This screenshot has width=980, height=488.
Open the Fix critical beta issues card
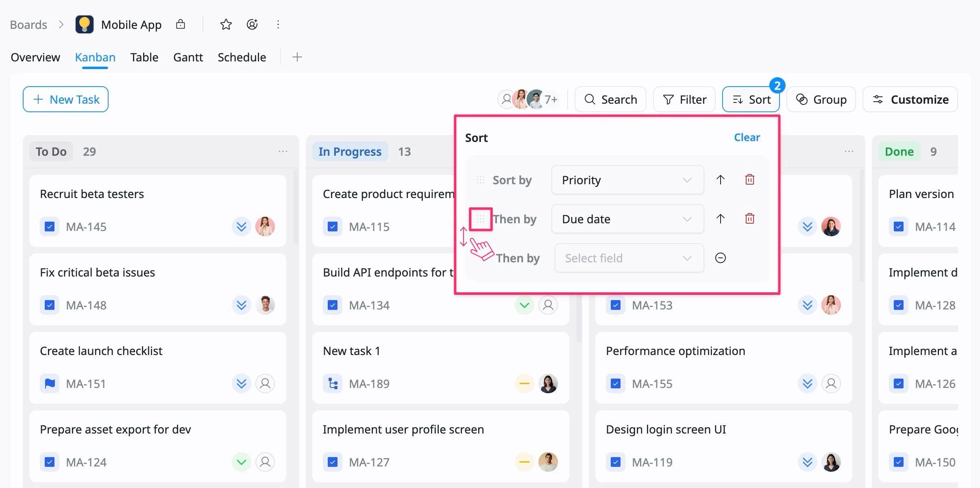[x=158, y=289]
